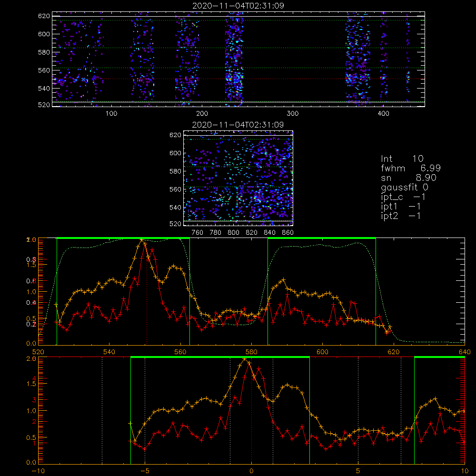Click x-axis tick '600' on the upper profile plot
The height and width of the screenshot is (476, 476).
tap(322, 352)
